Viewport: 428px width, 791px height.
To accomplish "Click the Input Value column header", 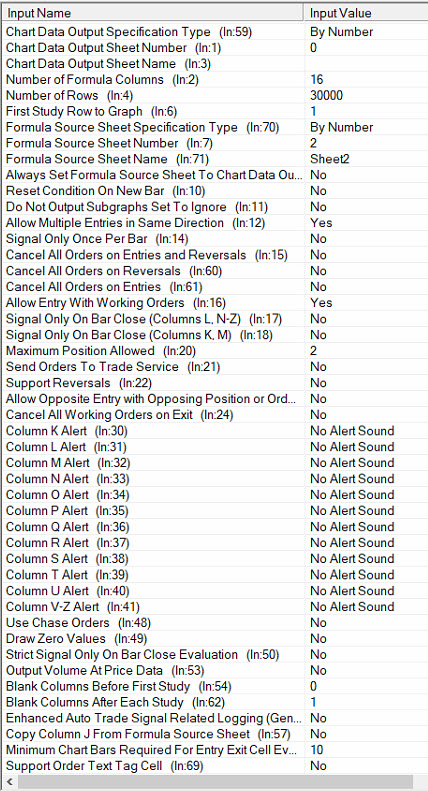I will (x=366, y=13).
